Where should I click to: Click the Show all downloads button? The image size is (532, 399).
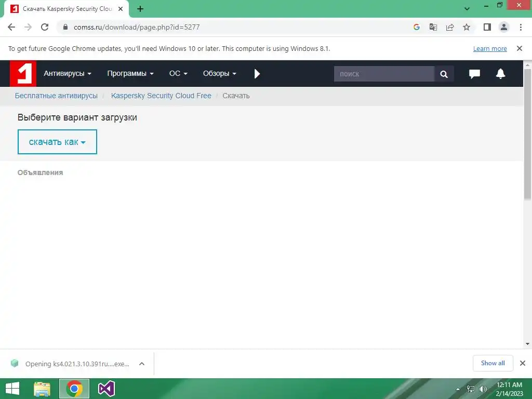click(x=493, y=363)
